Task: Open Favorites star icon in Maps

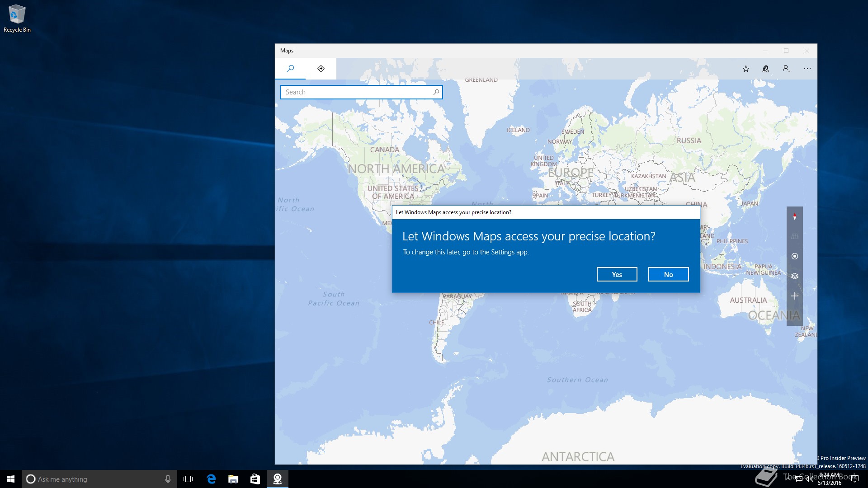Action: (746, 69)
